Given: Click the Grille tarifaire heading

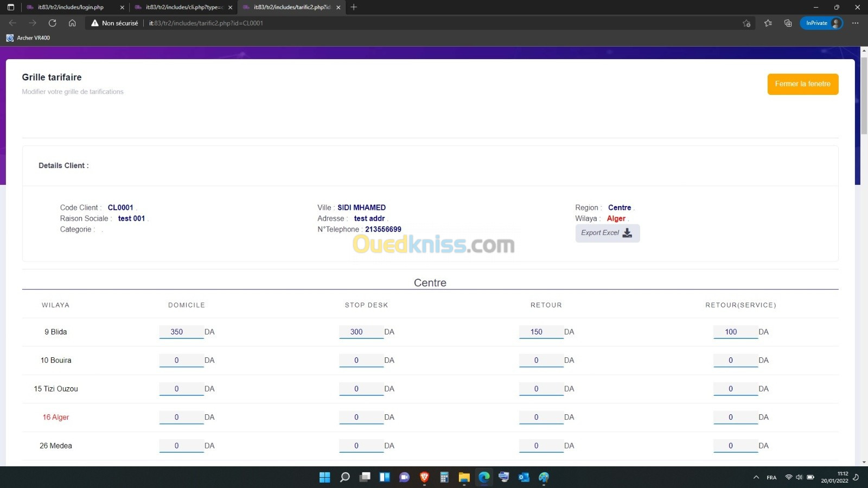Looking at the screenshot, I should click(52, 77).
